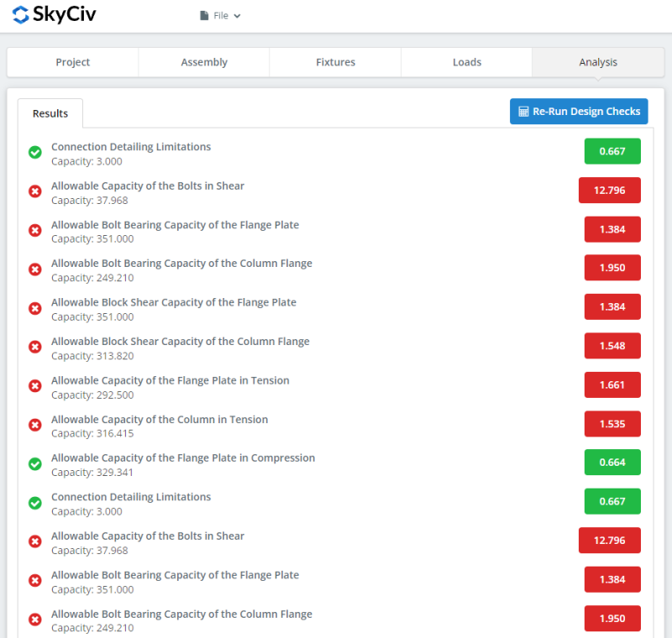Viewport: 672px width, 638px height.
Task: Click the red 1.661 utilization badge
Action: (612, 384)
